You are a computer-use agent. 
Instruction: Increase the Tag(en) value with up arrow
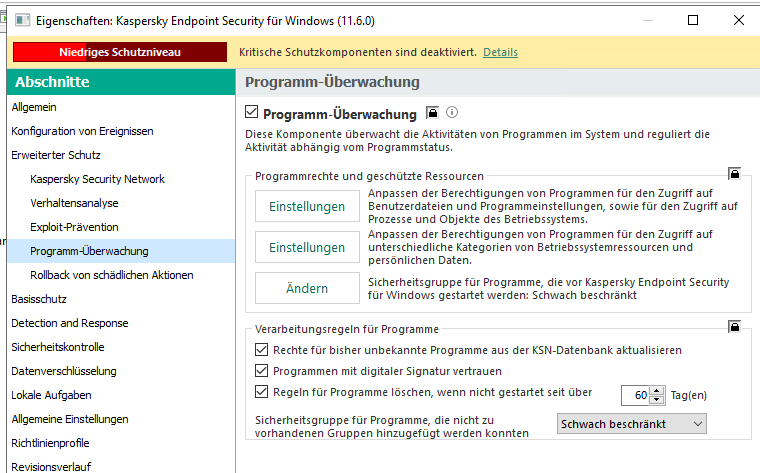(x=657, y=391)
